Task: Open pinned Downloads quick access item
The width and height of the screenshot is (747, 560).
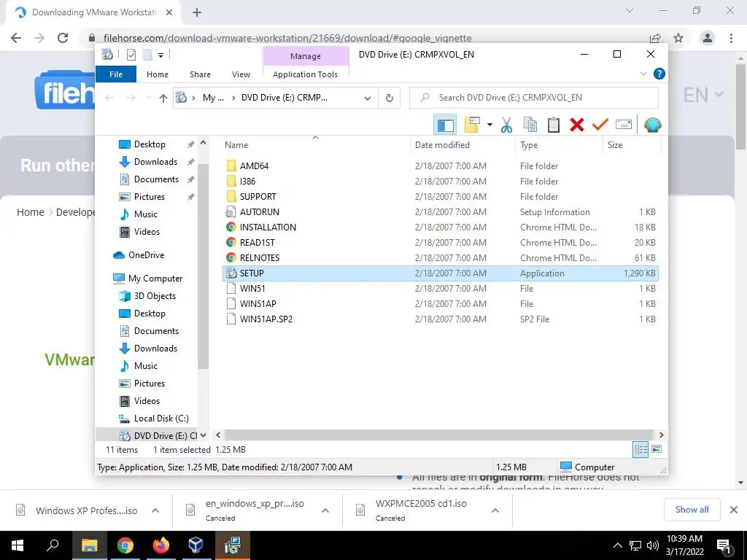Action: click(x=155, y=161)
